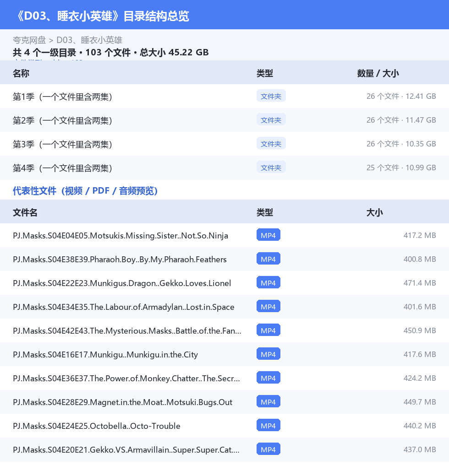Viewport: 449px width, 476px height.
Task: Click the 代表性文件 section heading
Action: coord(85,191)
